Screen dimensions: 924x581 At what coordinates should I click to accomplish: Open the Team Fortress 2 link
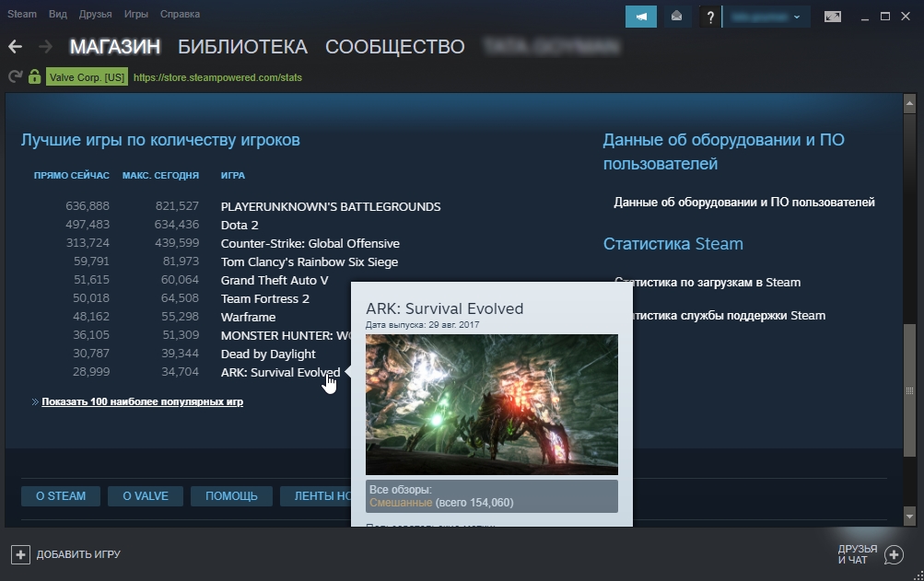point(265,298)
